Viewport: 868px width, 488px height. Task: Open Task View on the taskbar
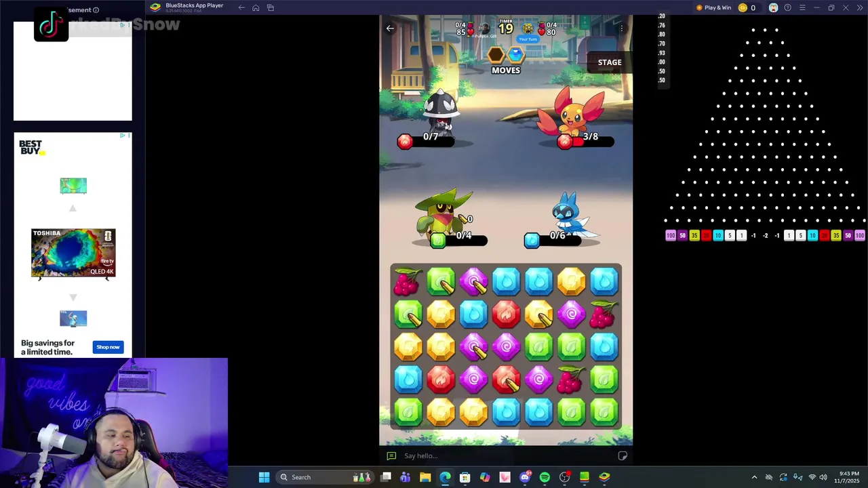coord(386,477)
